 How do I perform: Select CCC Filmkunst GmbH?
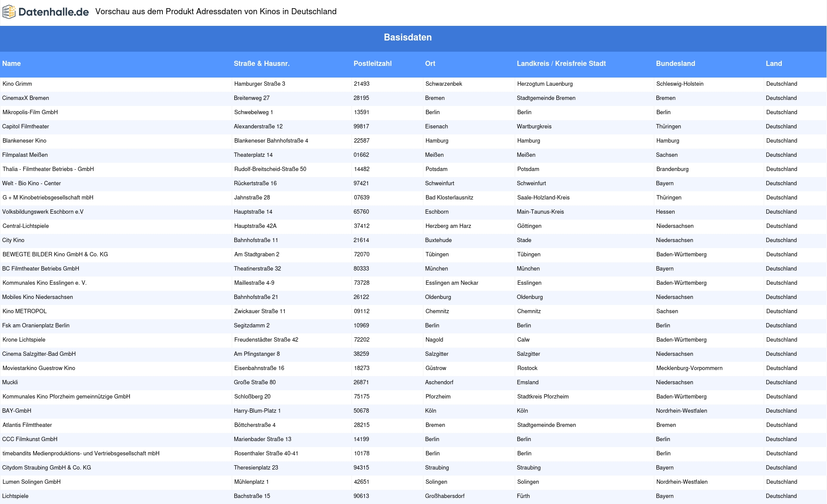pyautogui.click(x=30, y=439)
